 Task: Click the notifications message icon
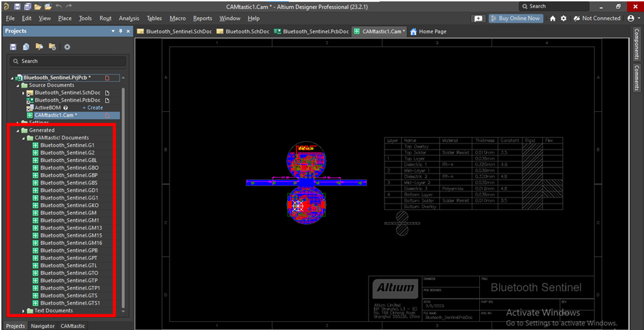pyautogui.click(x=479, y=19)
